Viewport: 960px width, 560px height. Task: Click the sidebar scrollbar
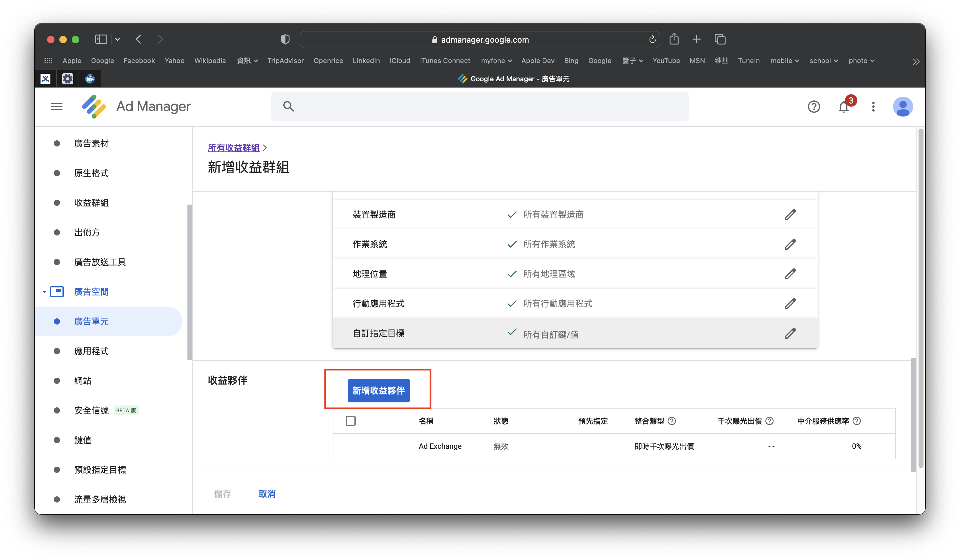coord(190,282)
